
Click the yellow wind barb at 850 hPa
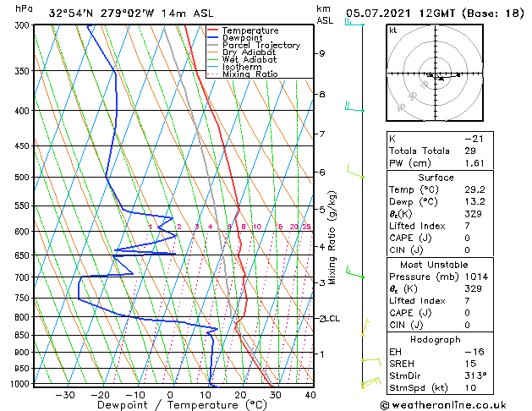(x=365, y=327)
